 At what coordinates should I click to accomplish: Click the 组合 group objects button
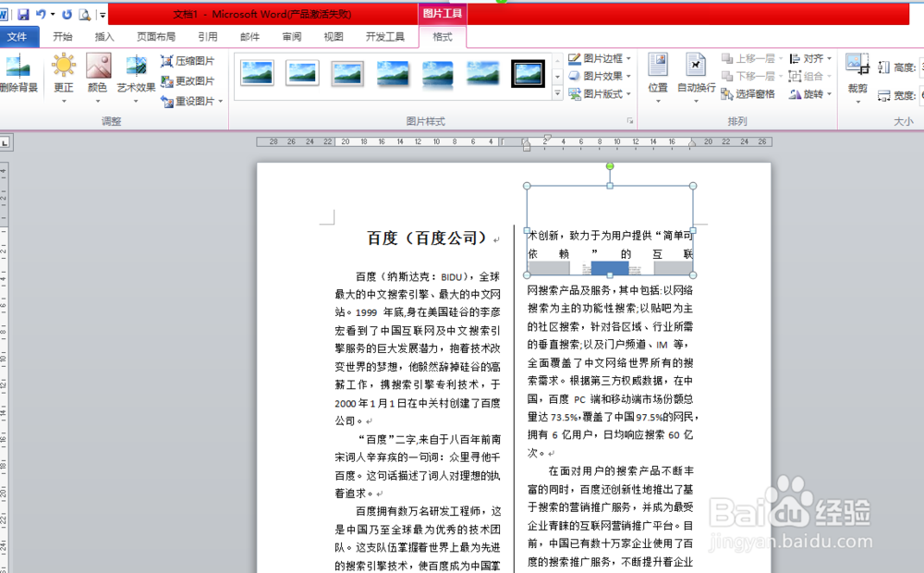click(809, 76)
